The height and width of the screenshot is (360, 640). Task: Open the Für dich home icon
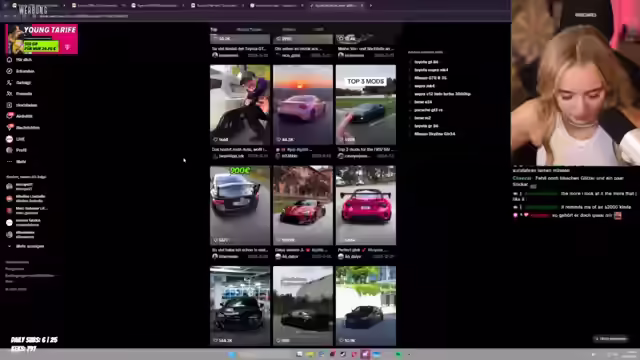coord(9,60)
